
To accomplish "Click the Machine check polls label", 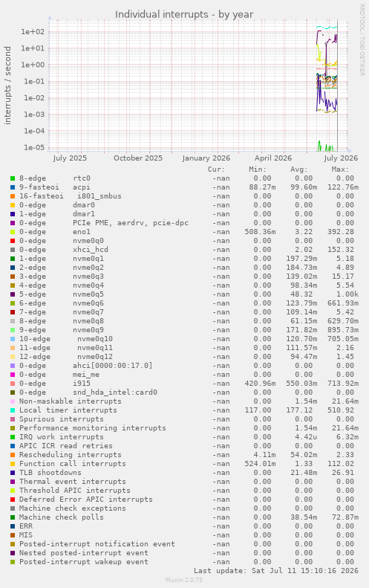I will pyautogui.click(x=62, y=517).
